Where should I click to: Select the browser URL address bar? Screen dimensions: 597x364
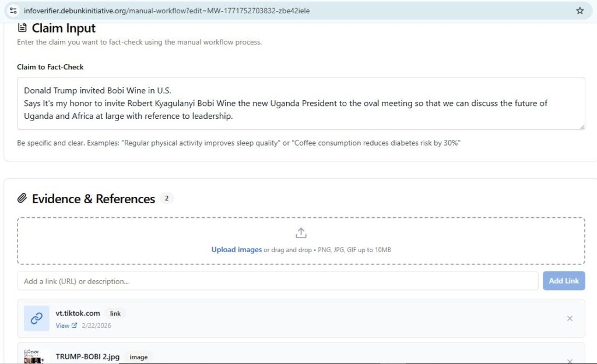pos(292,10)
